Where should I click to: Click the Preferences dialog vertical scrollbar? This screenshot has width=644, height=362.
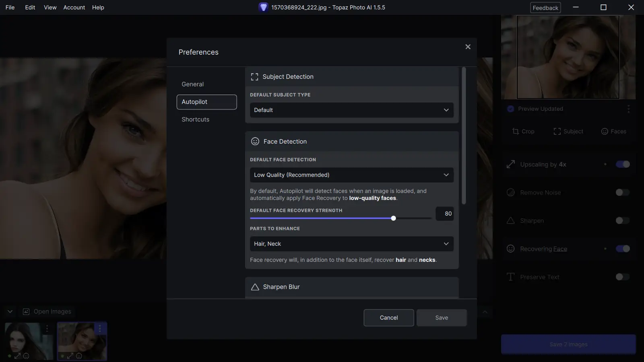(x=464, y=136)
